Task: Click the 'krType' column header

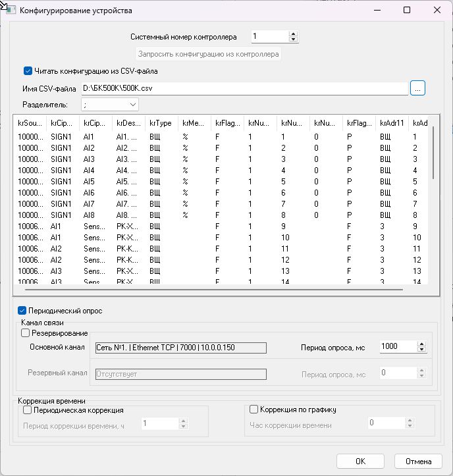Action: [x=160, y=123]
